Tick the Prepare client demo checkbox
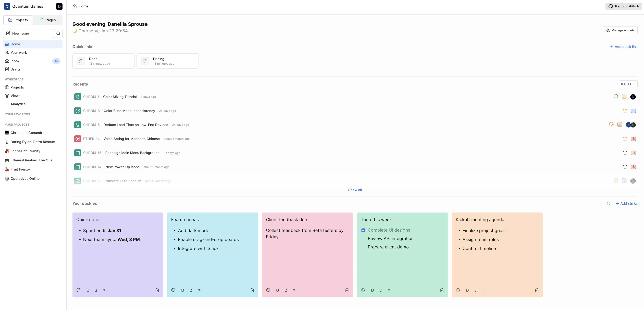 (363, 247)
